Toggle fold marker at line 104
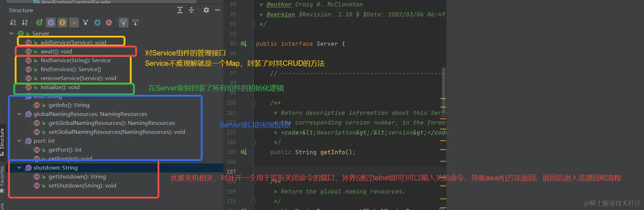This screenshot has height=210, width=644. 253,142
